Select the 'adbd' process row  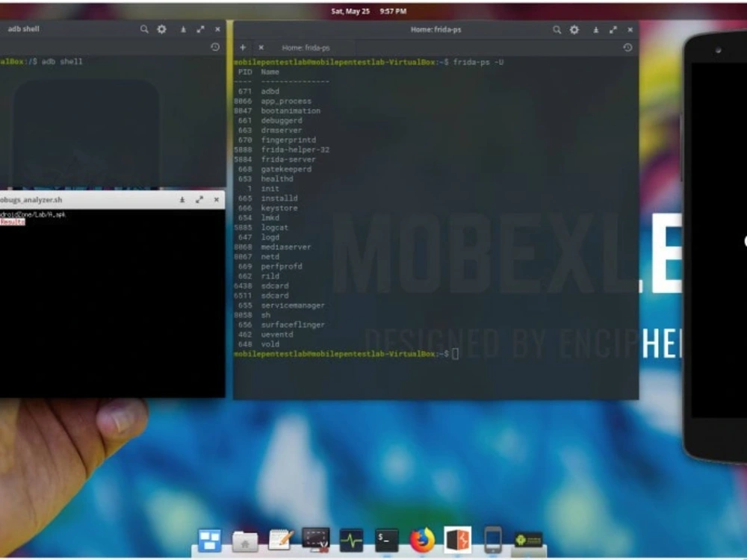(x=258, y=91)
